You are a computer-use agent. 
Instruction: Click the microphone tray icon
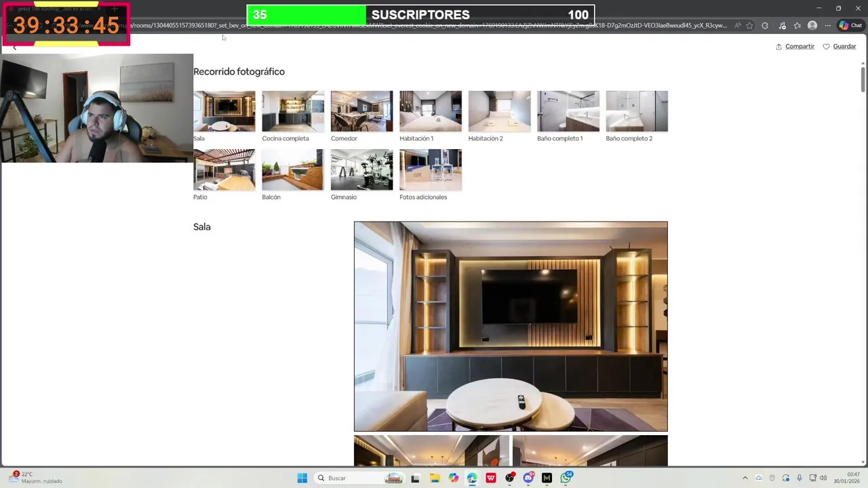coord(800,478)
